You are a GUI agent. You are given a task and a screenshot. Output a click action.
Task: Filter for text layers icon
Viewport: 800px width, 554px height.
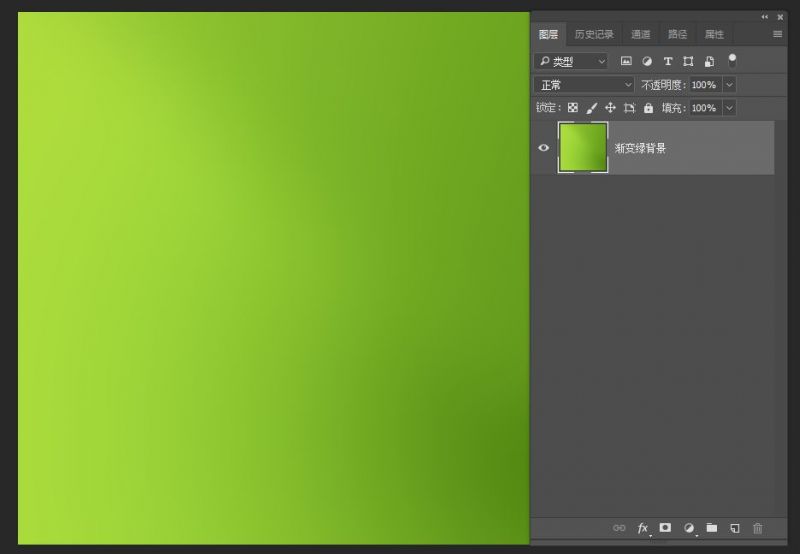(668, 61)
